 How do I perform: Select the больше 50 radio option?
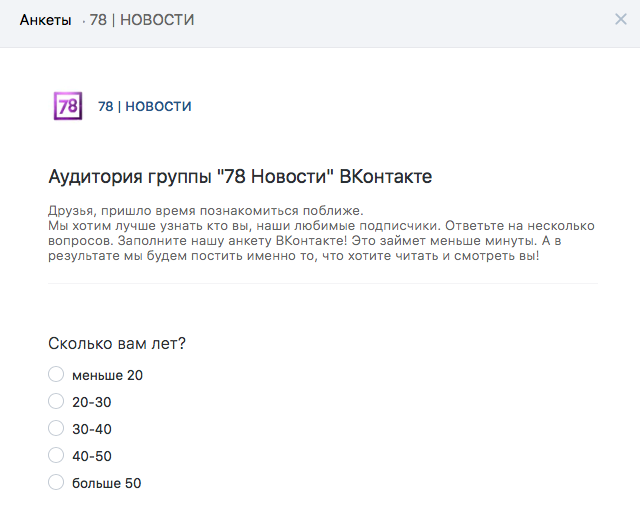point(56,482)
